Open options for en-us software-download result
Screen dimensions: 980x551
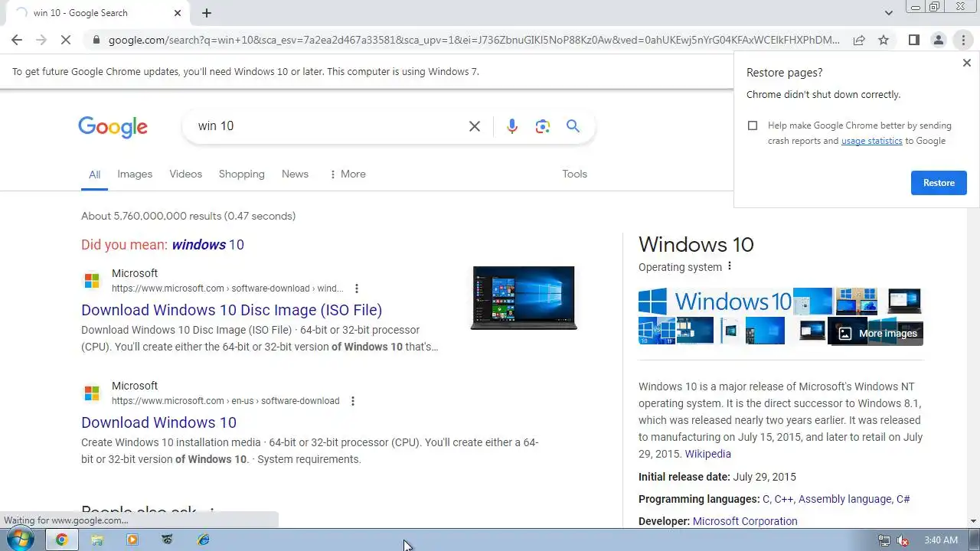click(x=352, y=401)
